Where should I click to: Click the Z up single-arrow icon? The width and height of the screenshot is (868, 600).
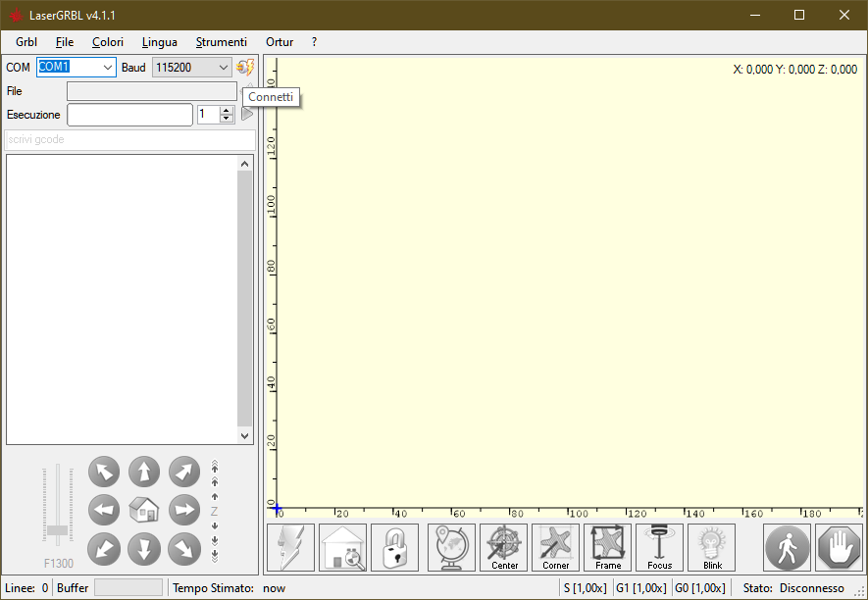click(215, 496)
